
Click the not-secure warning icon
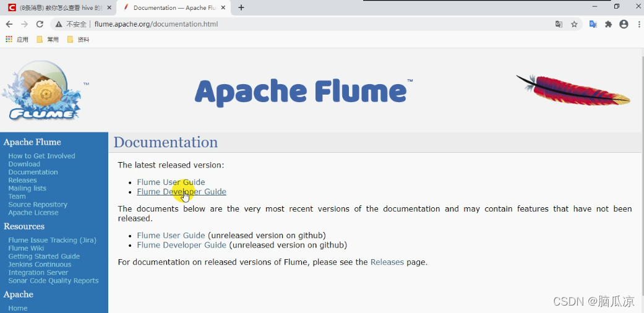[59, 24]
